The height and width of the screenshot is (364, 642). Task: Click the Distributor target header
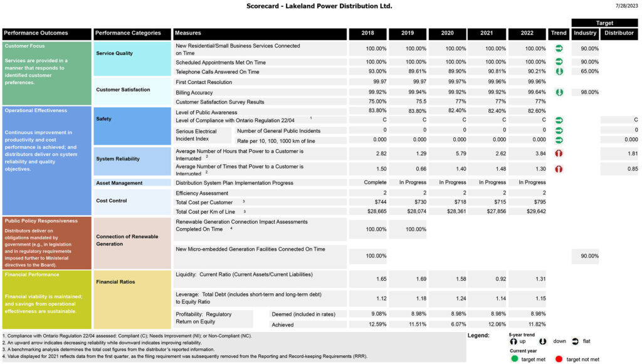coord(619,34)
